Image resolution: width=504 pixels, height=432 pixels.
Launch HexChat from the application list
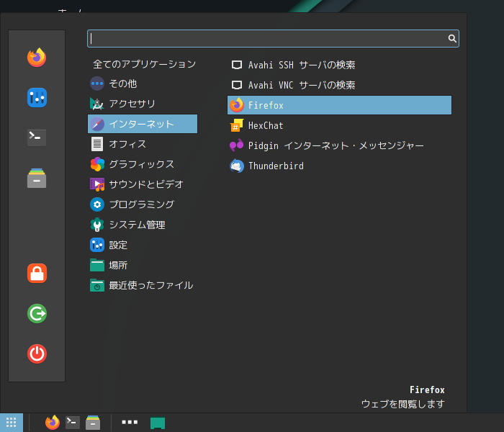(x=339, y=125)
